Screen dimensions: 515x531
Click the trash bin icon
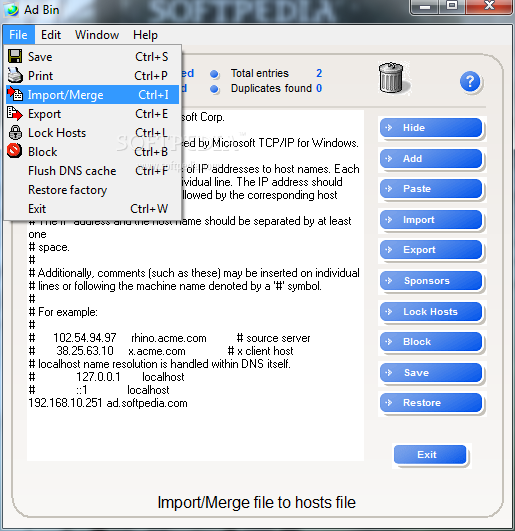pyautogui.click(x=391, y=78)
